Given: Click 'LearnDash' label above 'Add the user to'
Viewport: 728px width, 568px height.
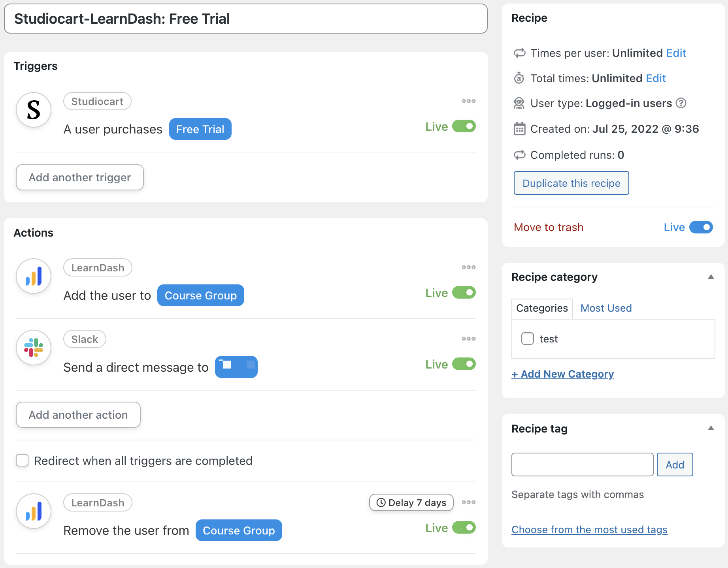Looking at the screenshot, I should 98,268.
